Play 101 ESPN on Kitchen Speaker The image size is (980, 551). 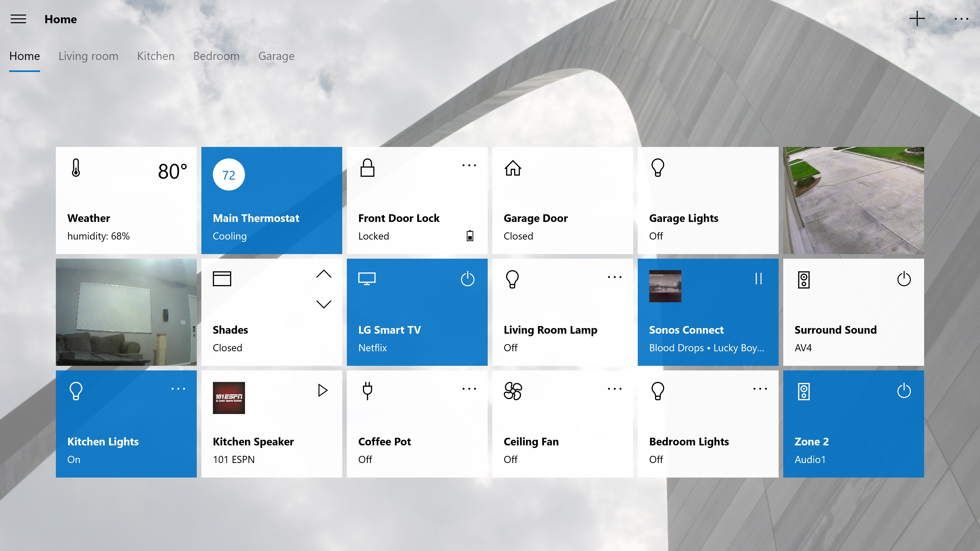pyautogui.click(x=323, y=390)
